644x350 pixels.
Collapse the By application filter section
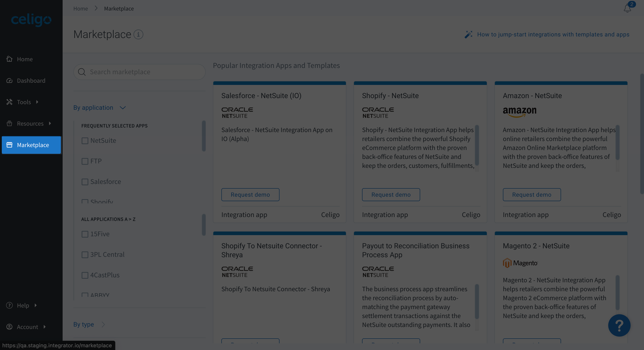(100, 108)
